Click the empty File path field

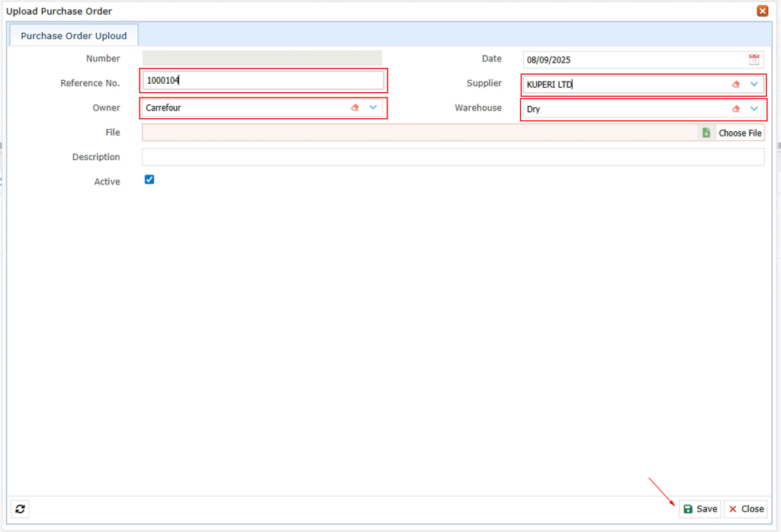click(x=418, y=133)
